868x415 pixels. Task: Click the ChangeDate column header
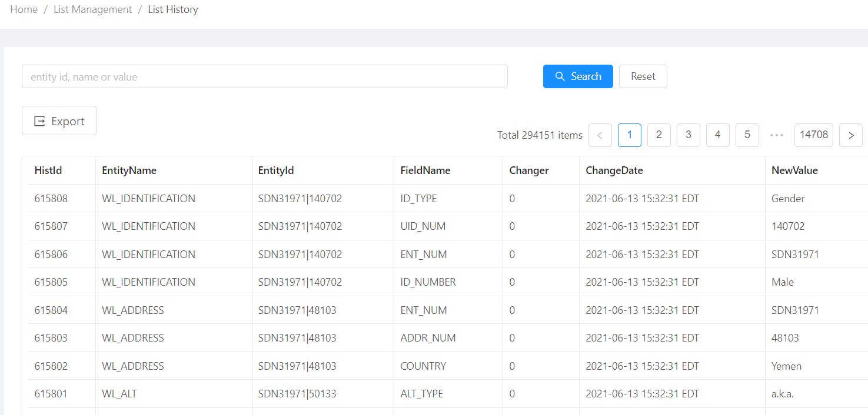pos(672,170)
